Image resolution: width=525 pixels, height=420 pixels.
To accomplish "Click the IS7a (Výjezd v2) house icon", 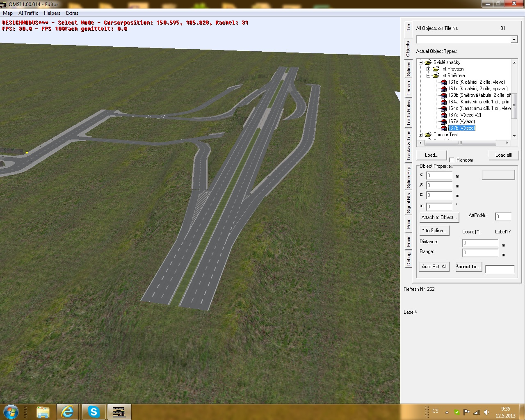I will point(443,115).
